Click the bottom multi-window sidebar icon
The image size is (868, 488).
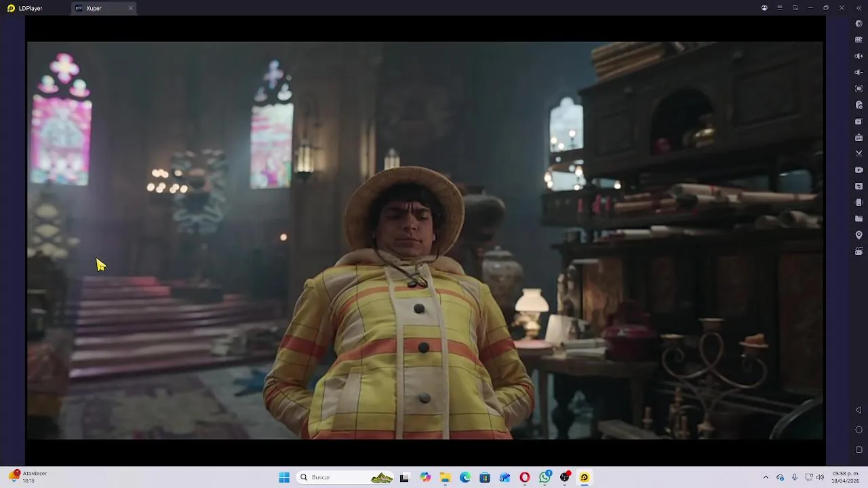pyautogui.click(x=859, y=251)
